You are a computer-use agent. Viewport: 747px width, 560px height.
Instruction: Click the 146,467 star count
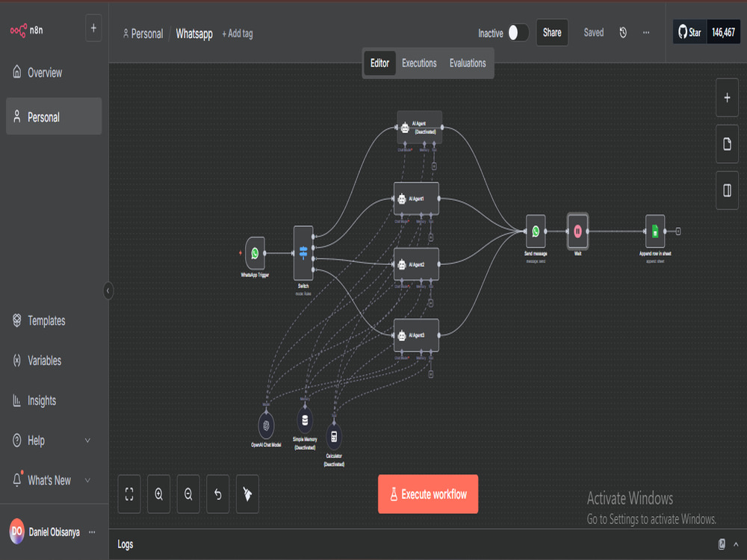[723, 32]
